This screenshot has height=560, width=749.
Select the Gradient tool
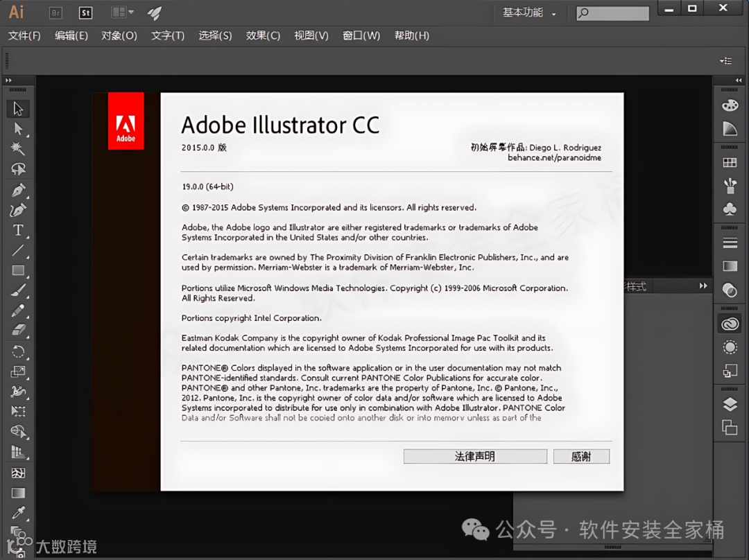(x=18, y=493)
